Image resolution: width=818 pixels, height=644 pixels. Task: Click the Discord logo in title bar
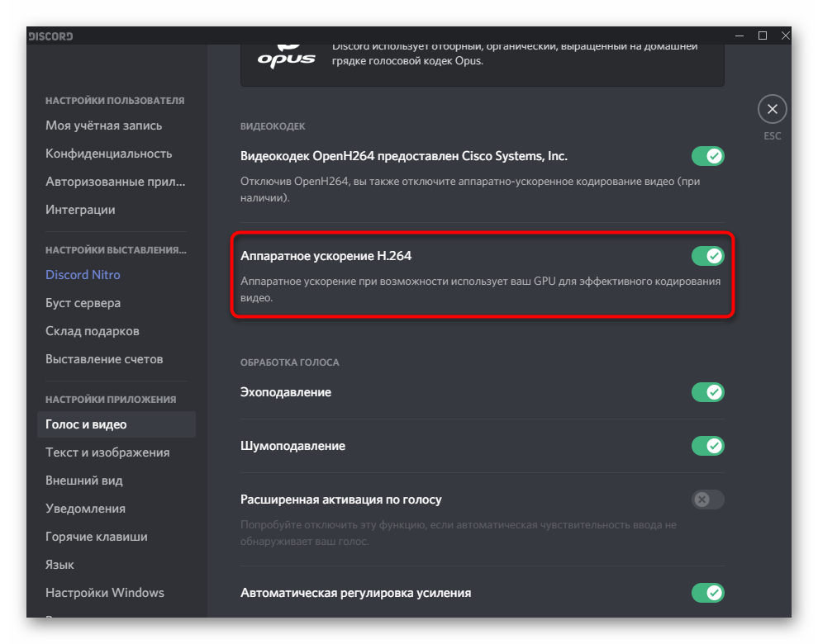click(50, 36)
